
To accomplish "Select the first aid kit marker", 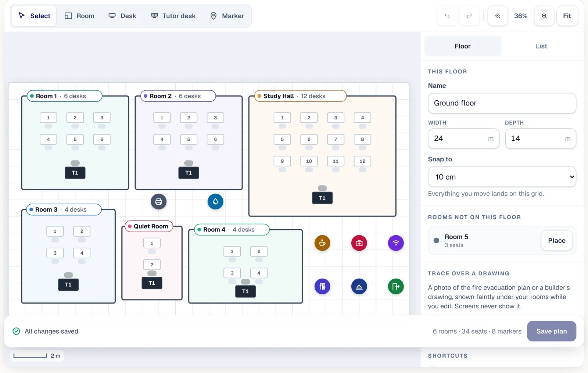I will click(x=359, y=243).
